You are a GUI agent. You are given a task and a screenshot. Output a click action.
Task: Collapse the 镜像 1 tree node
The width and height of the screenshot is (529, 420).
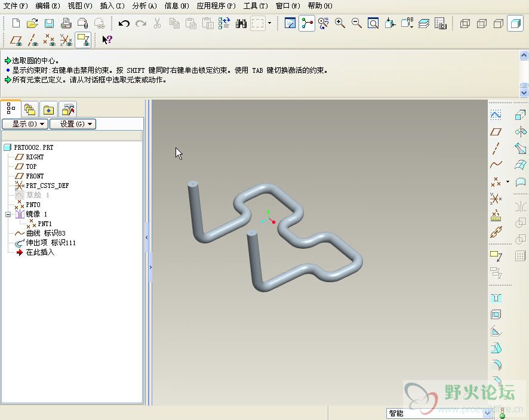coord(8,214)
